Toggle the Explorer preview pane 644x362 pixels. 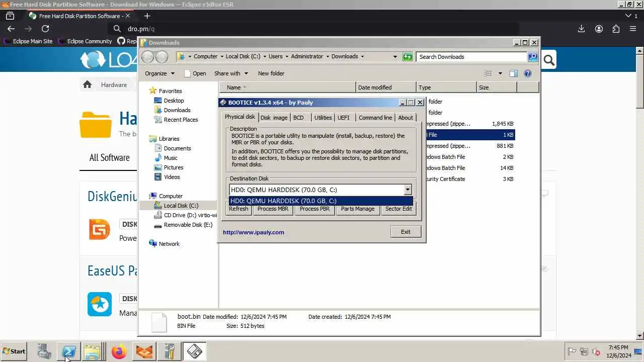[513, 73]
